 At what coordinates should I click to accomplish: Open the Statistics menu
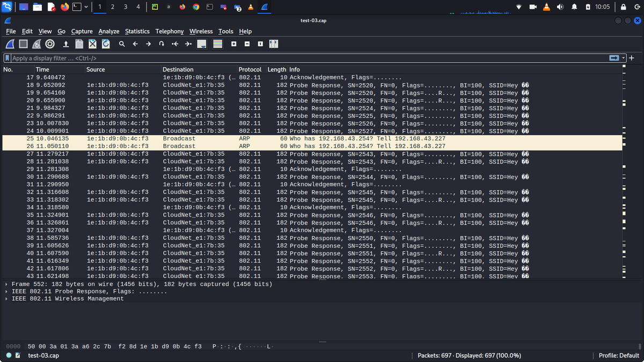pos(137,31)
